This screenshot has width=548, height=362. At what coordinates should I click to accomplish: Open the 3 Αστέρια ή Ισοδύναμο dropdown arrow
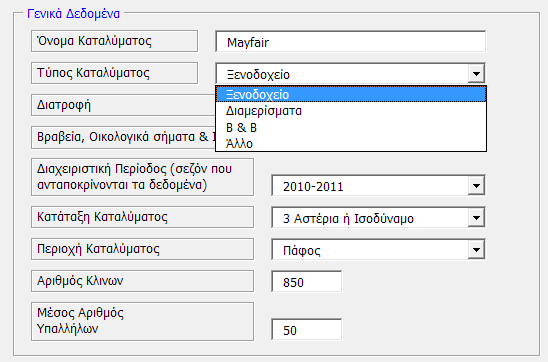476,218
